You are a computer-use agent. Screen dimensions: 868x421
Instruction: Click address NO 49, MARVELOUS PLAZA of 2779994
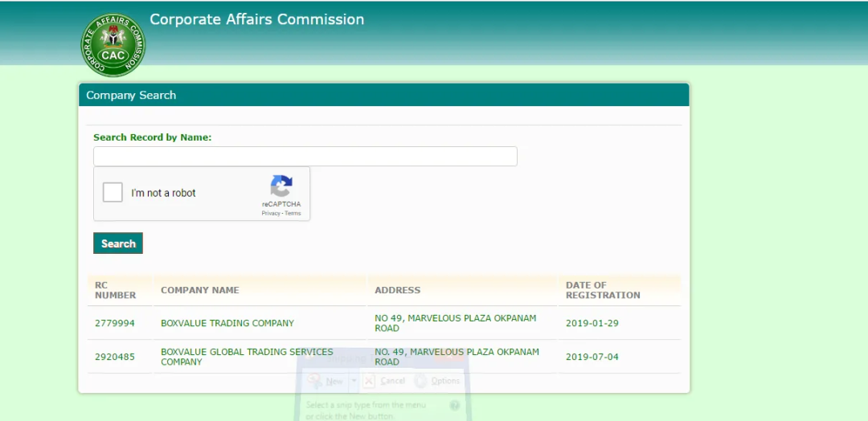click(x=457, y=324)
